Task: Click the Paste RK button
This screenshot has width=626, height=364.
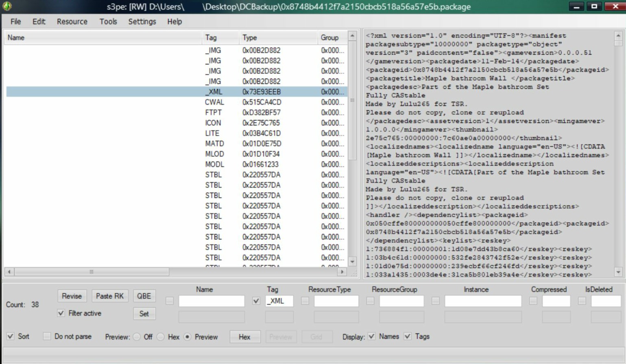Action: point(110,296)
